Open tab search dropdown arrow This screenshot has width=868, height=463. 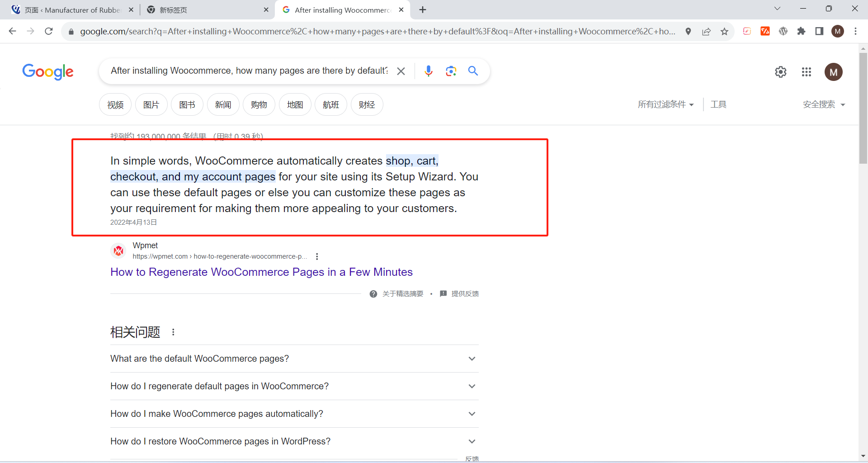pos(778,9)
